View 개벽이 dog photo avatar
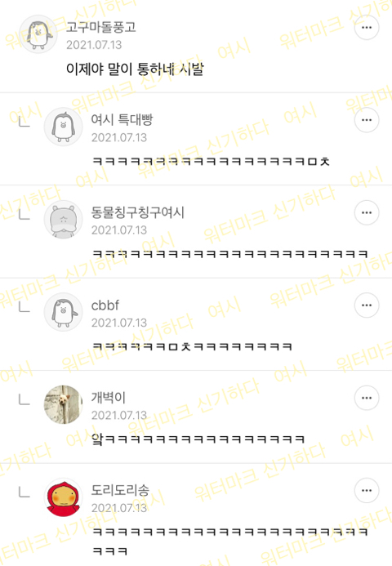 pos(63,404)
